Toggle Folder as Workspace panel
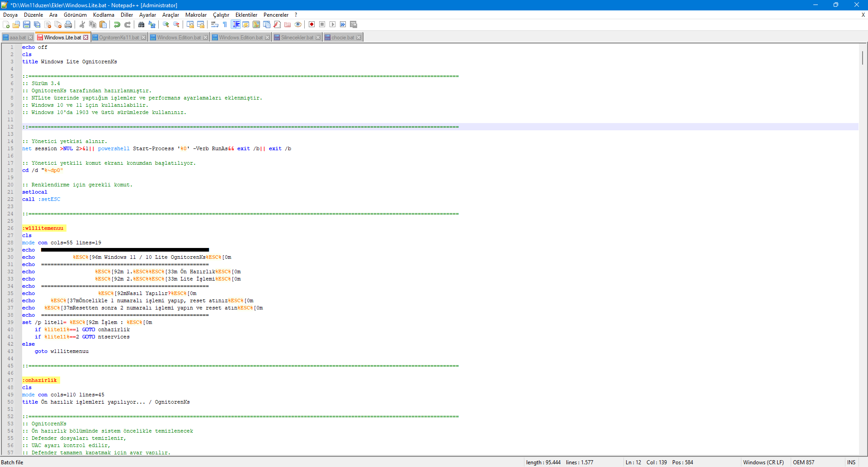Screen dimensions: 868x467 click(x=288, y=24)
